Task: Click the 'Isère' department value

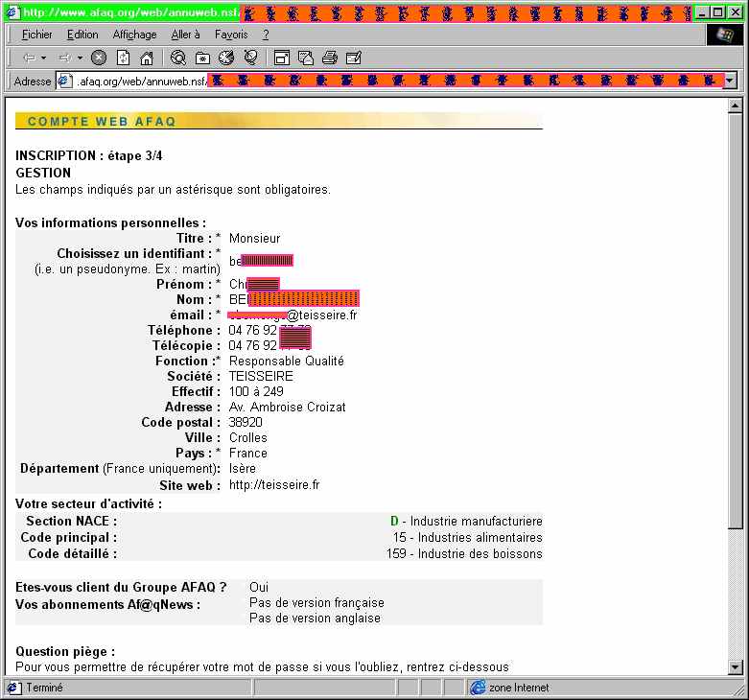Action: (x=243, y=468)
